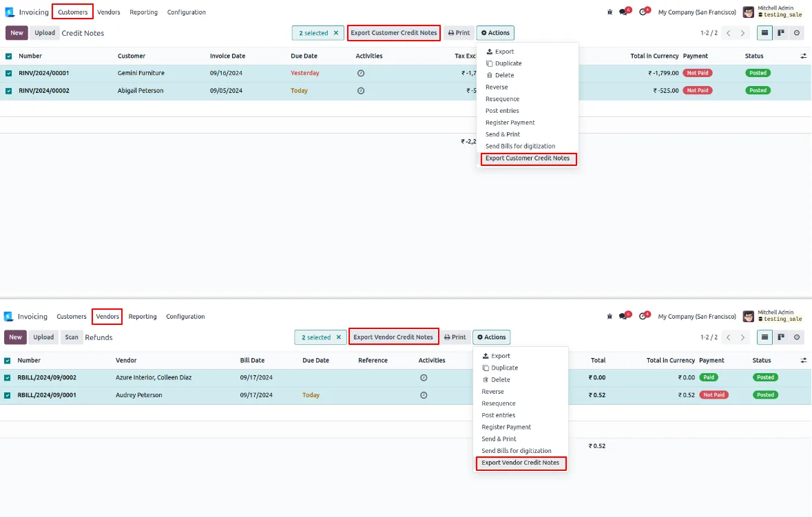
Task: Click Upload button in Credit Notes screen
Action: pos(45,32)
